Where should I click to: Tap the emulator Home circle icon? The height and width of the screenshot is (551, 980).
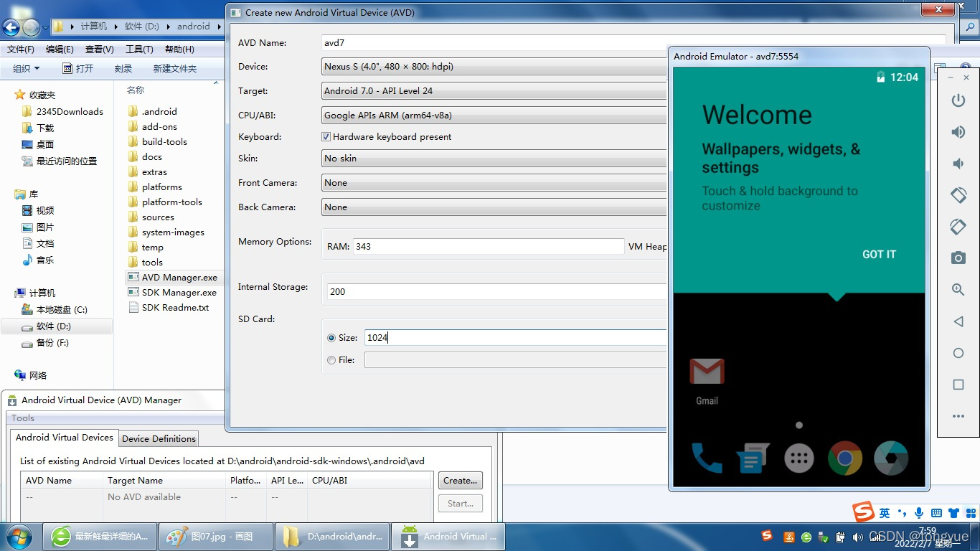tap(958, 353)
